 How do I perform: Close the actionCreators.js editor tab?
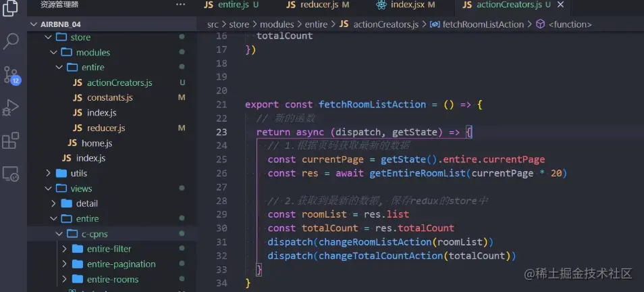point(560,5)
